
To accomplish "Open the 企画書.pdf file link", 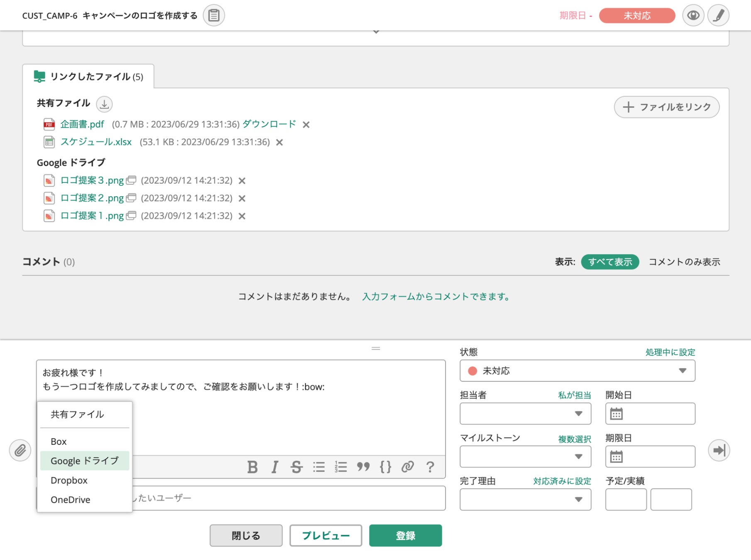I will (82, 124).
